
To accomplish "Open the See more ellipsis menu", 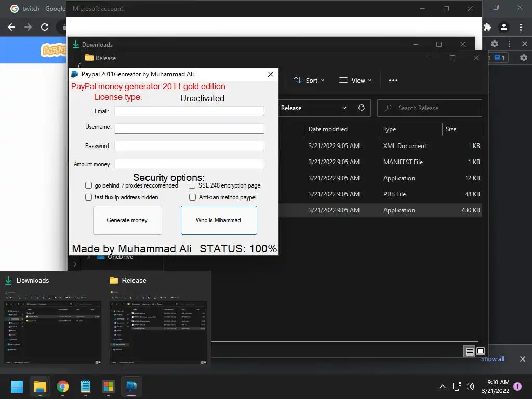I will pyautogui.click(x=393, y=81).
